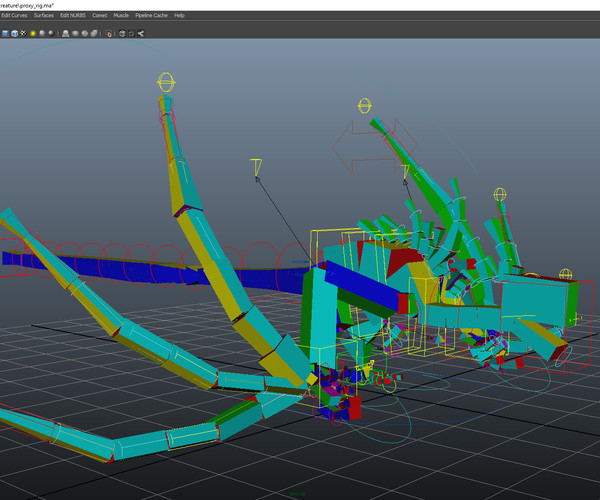Open the Comet menu
The height and width of the screenshot is (500, 600).
[99, 16]
